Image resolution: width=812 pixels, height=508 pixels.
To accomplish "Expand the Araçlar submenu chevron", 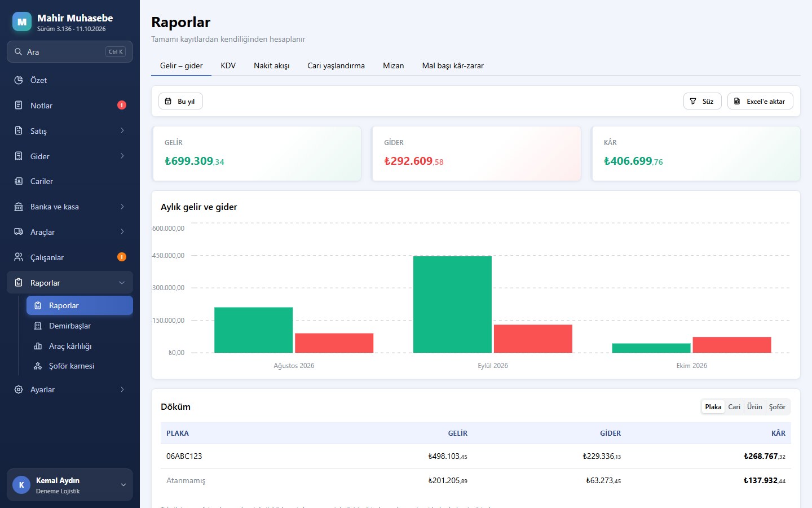I will pos(122,232).
